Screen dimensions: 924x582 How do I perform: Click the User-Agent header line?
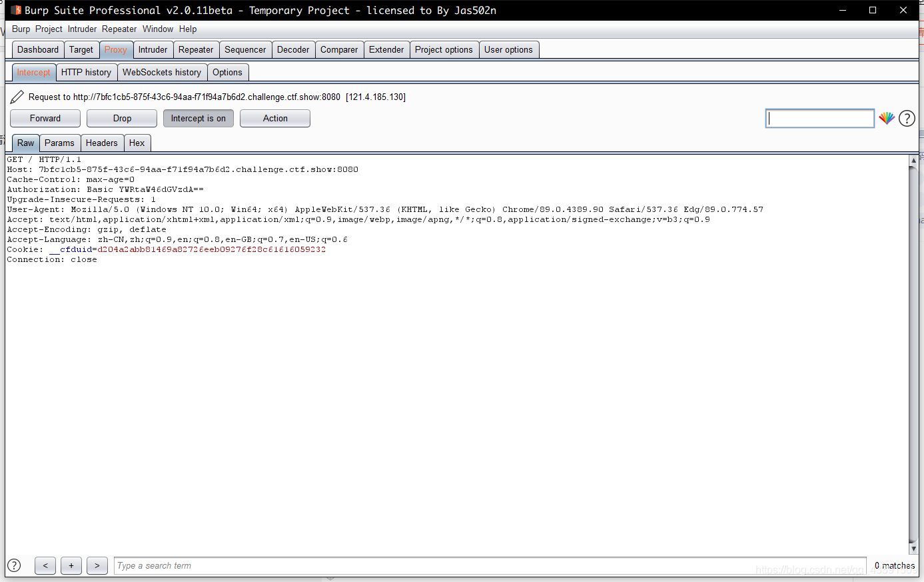coord(385,209)
